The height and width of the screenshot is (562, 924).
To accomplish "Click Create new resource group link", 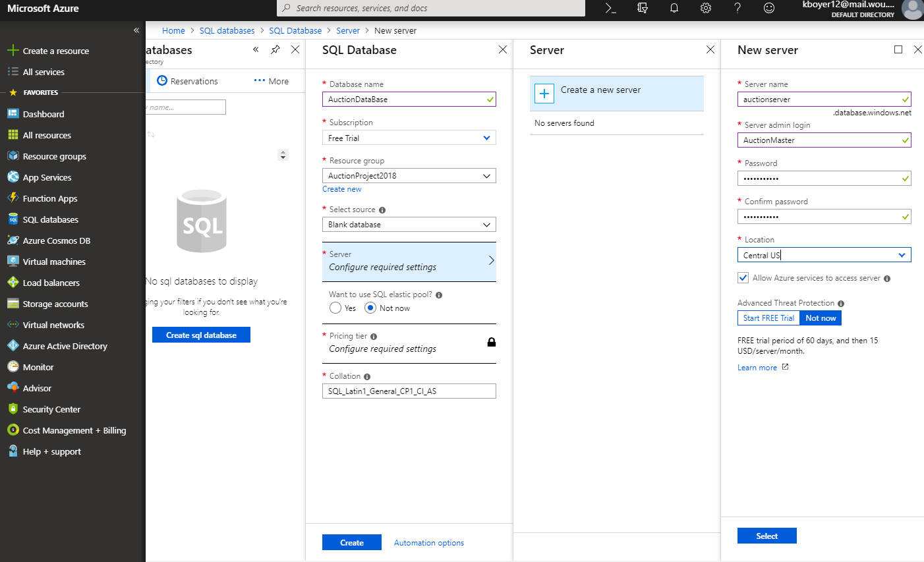I will click(342, 189).
